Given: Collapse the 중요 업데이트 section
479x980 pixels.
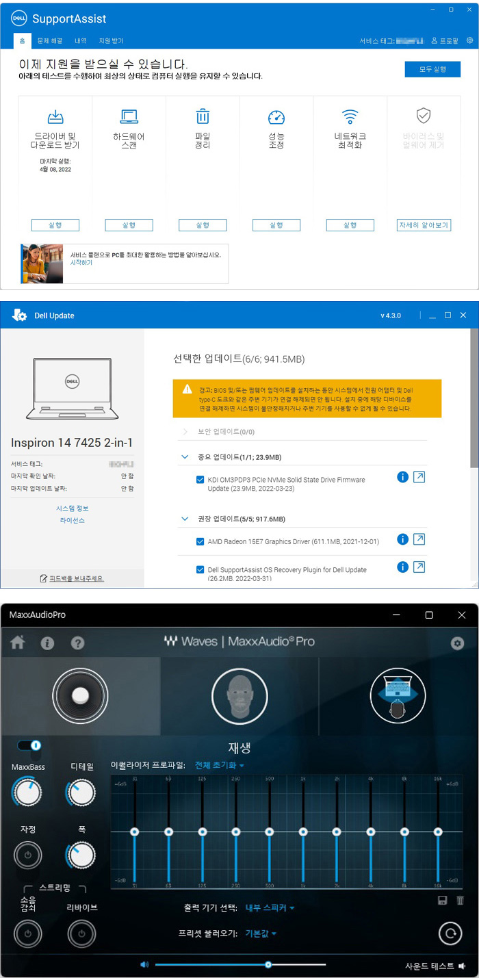Looking at the screenshot, I should [x=185, y=456].
